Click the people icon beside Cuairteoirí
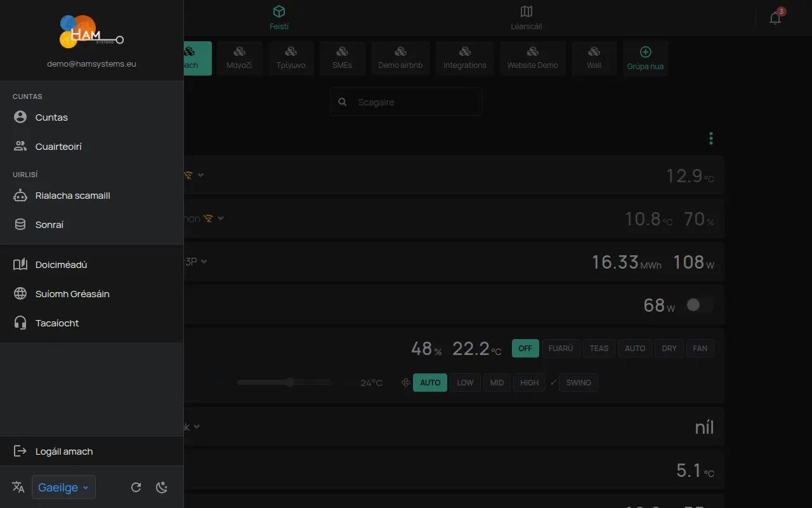The height and width of the screenshot is (508, 812). click(20, 147)
